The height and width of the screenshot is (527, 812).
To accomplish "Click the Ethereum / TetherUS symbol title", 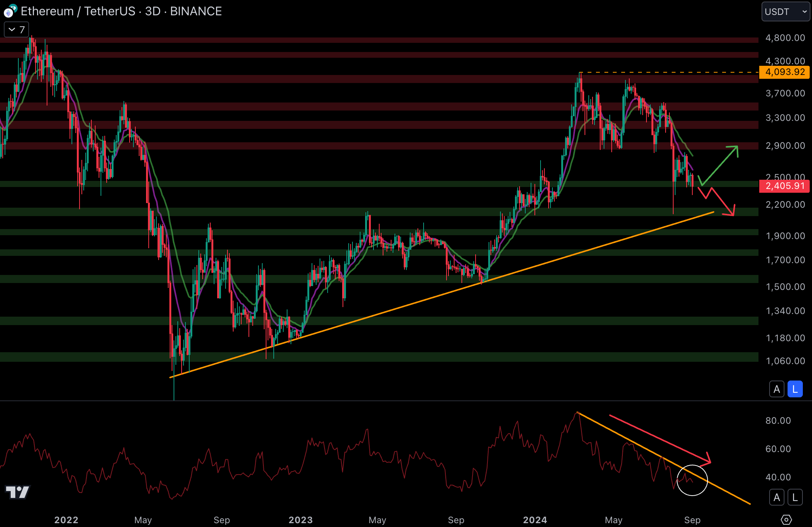I will [x=78, y=11].
